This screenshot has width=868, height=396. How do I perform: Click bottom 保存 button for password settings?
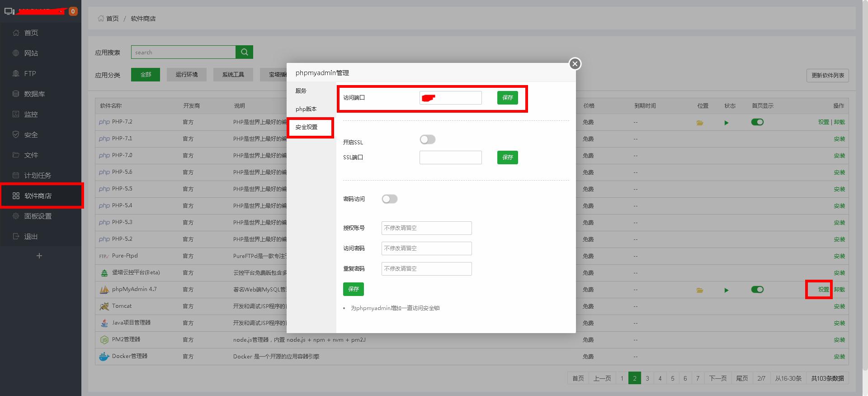354,289
